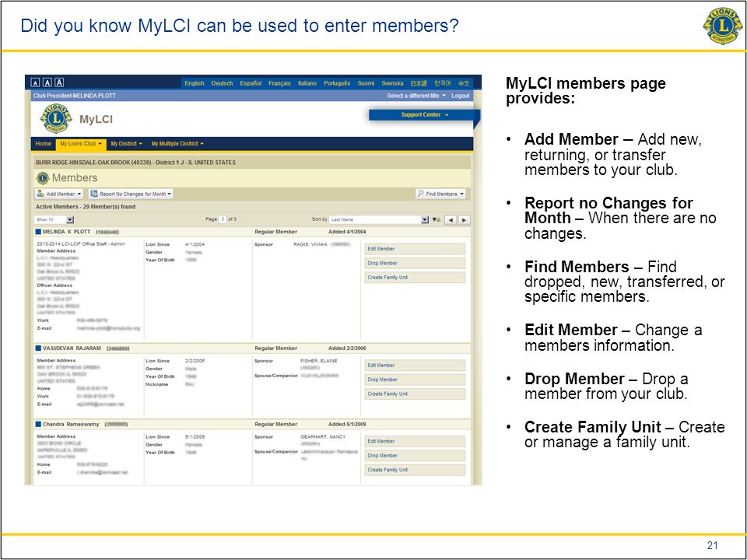The height and width of the screenshot is (560, 747).
Task: Click Edit Member for Chandra Ramaswamy
Action: (415, 442)
